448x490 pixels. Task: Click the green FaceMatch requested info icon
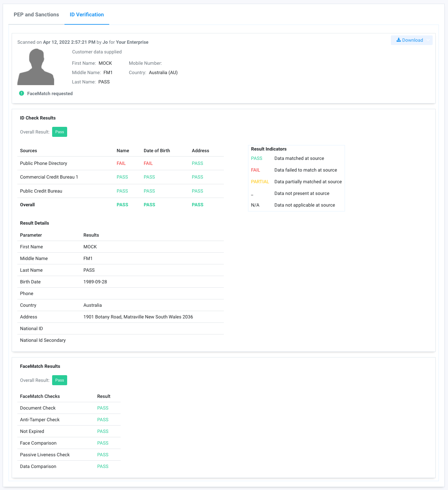21,93
